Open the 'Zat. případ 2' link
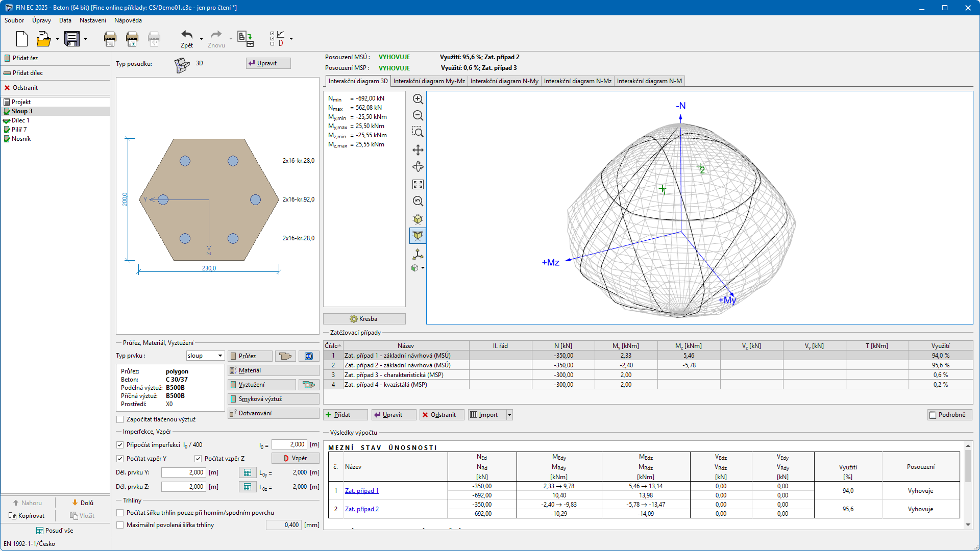Image resolution: width=980 pixels, height=551 pixels. (x=361, y=509)
